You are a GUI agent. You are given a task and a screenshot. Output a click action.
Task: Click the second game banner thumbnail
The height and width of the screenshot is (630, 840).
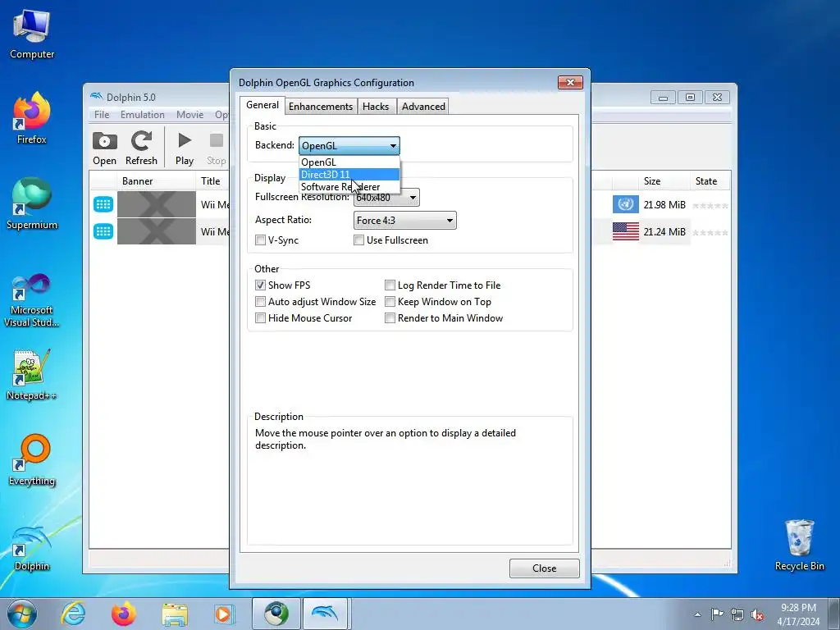point(157,231)
